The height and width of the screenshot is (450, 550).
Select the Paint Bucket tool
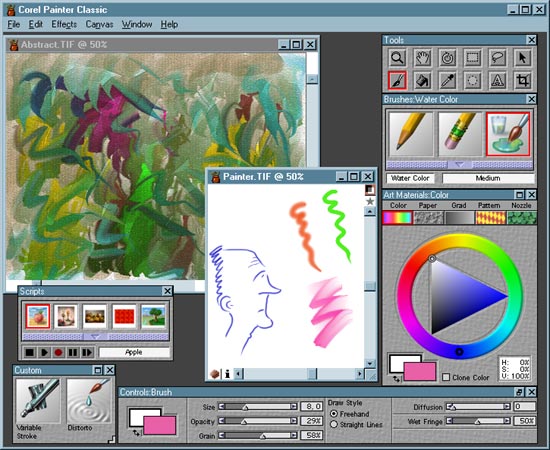(x=422, y=80)
